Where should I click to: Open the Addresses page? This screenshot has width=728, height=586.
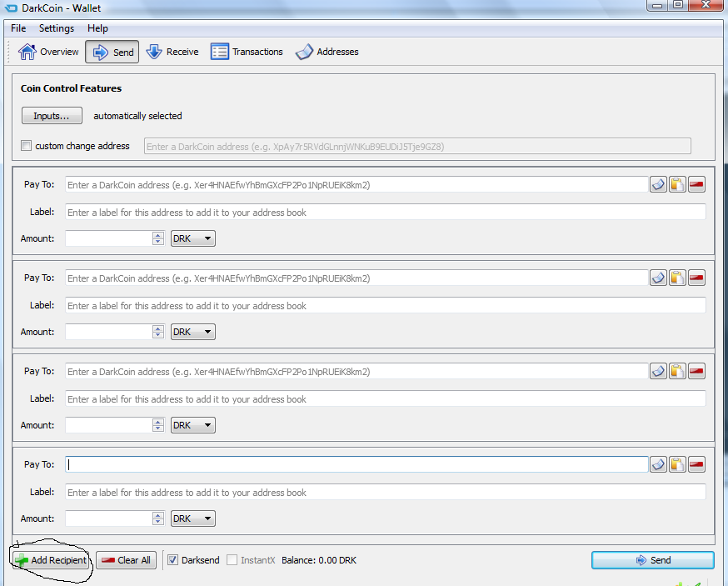(x=327, y=52)
